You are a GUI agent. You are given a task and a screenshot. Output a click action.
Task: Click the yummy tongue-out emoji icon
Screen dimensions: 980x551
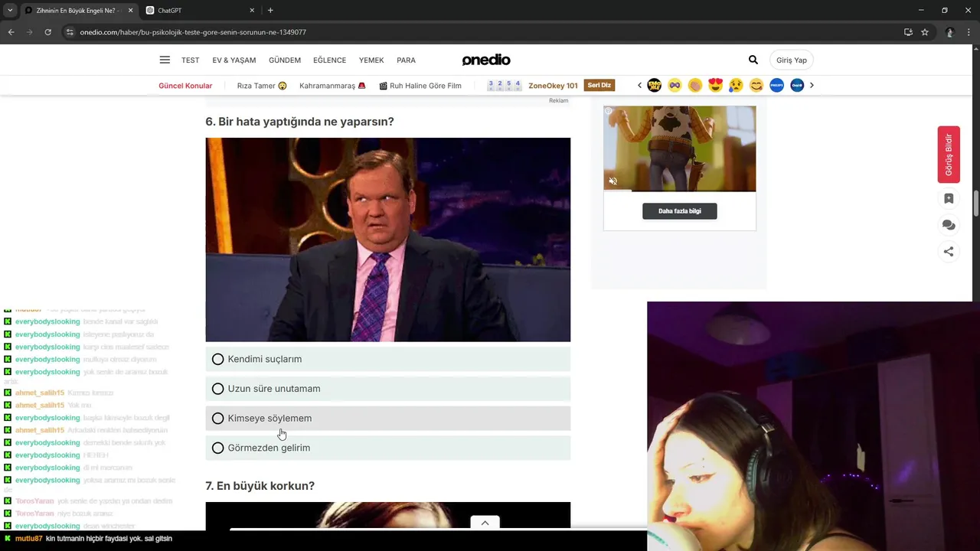point(756,86)
